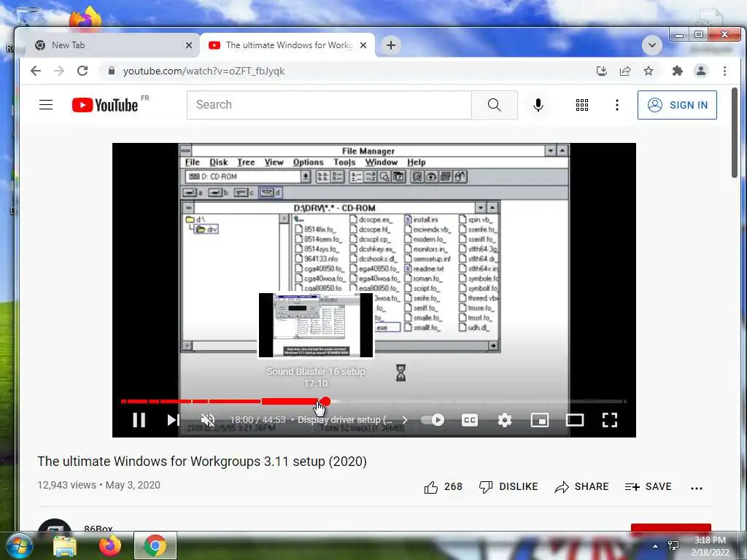Open Firefox from the taskbar
The height and width of the screenshot is (560, 747).
coord(110,545)
